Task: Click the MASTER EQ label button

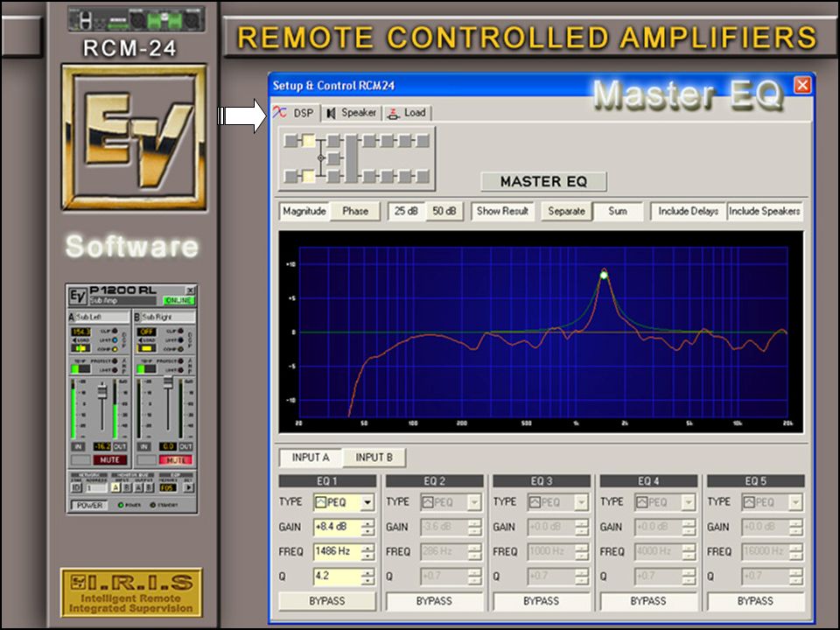Action: tap(543, 182)
